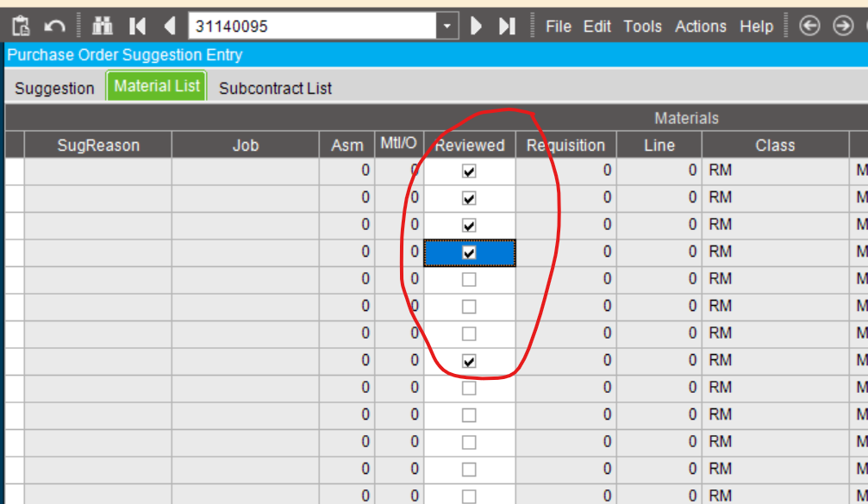Toggle the highlighted Reviewed checkbox
The height and width of the screenshot is (504, 868).
tap(468, 251)
